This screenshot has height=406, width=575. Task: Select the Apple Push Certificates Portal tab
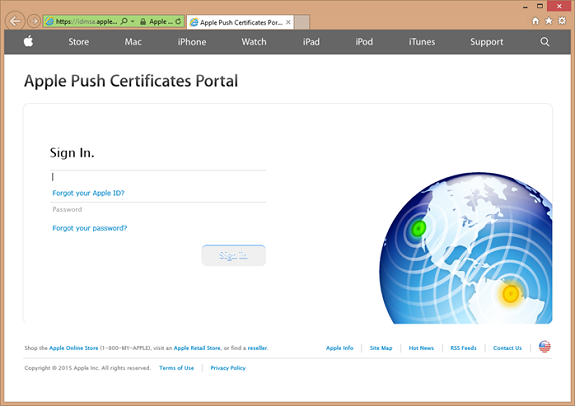tap(240, 22)
